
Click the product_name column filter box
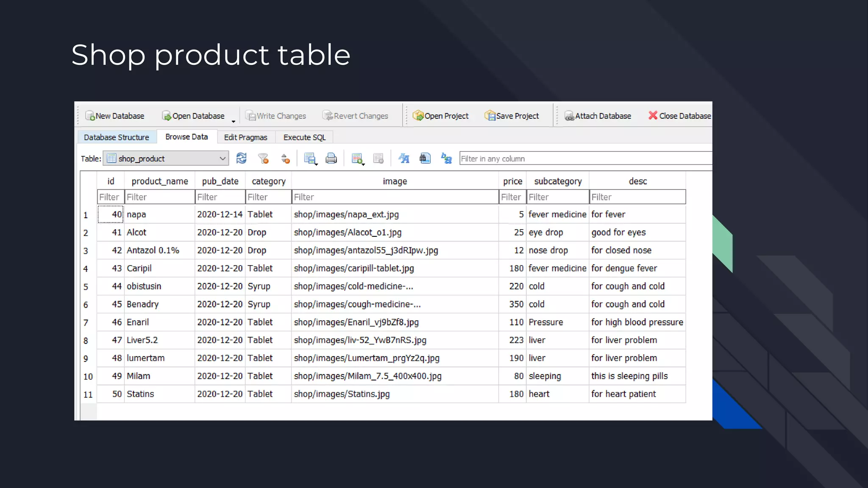[159, 197]
